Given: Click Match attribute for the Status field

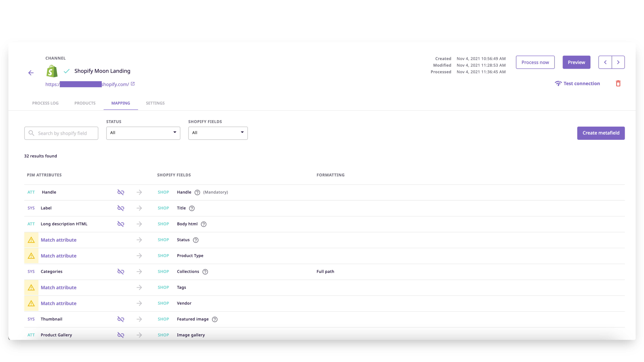Looking at the screenshot, I should [x=58, y=240].
